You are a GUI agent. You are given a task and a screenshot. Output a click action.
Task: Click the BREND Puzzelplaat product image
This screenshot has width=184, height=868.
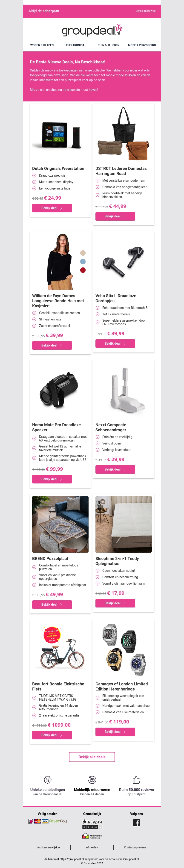click(x=60, y=524)
